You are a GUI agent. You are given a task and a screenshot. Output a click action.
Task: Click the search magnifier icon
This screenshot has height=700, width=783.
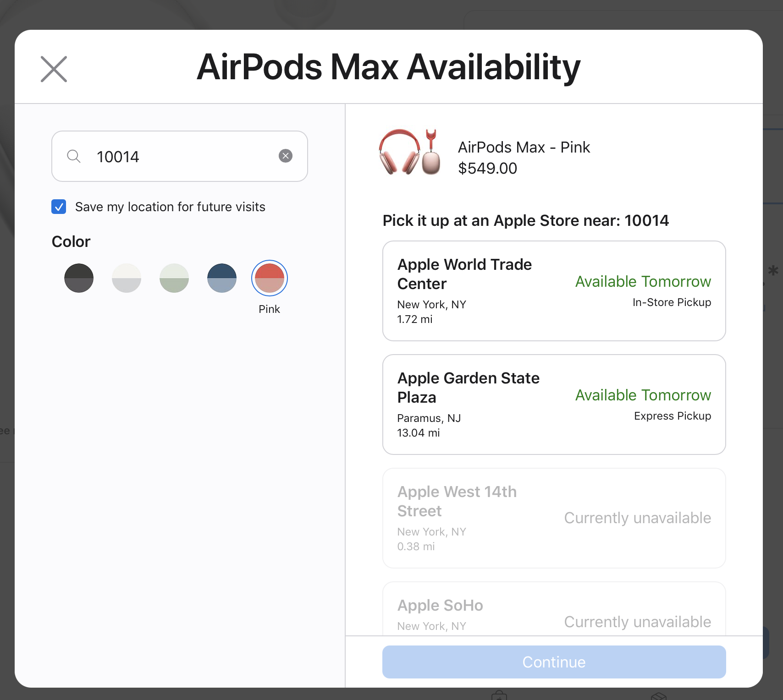pyautogui.click(x=74, y=156)
